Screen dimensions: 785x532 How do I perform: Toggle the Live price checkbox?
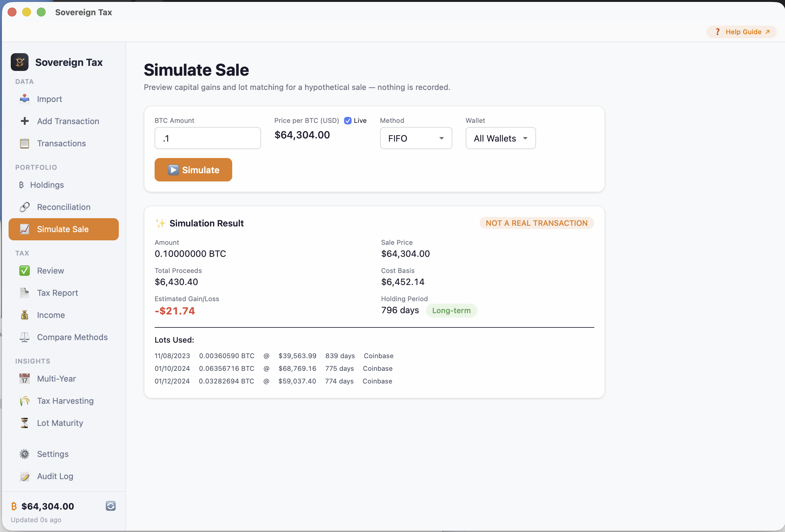pos(348,121)
